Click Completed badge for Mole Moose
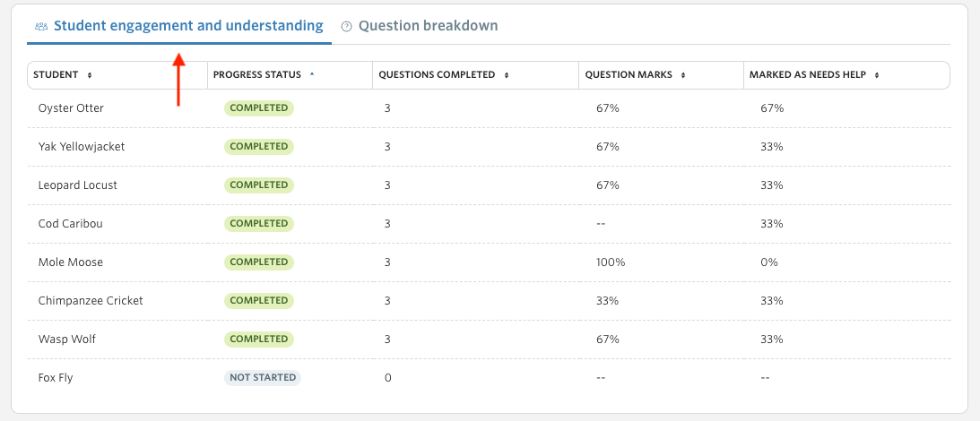980x421 pixels. pyautogui.click(x=259, y=262)
